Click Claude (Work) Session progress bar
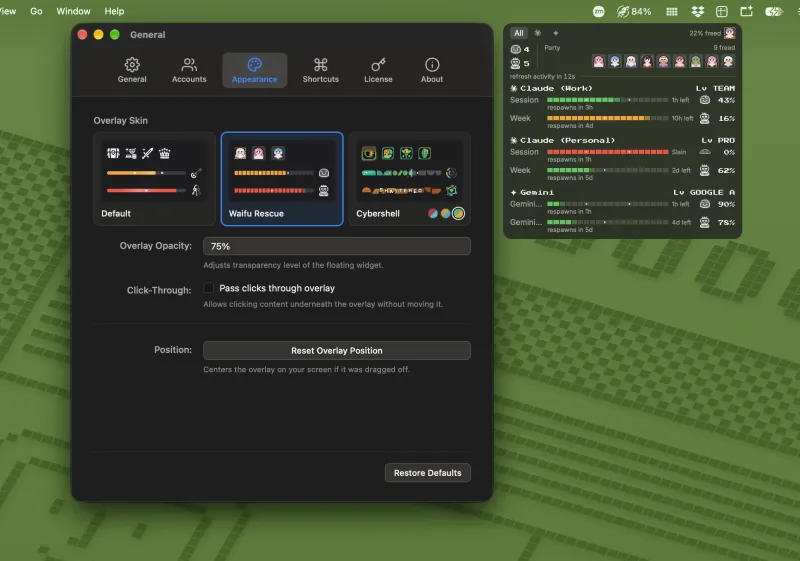The image size is (800, 561). [607, 100]
